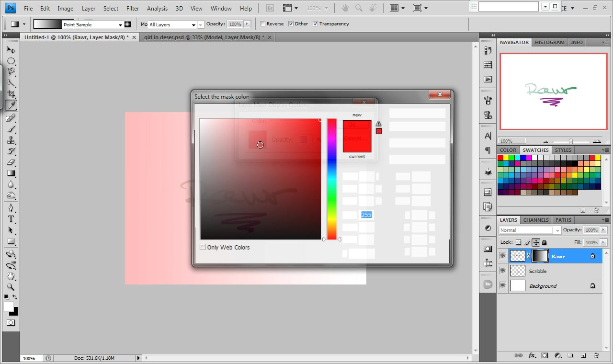Select the Elliptical Marquee tool
The width and height of the screenshot is (613, 364).
point(11,61)
